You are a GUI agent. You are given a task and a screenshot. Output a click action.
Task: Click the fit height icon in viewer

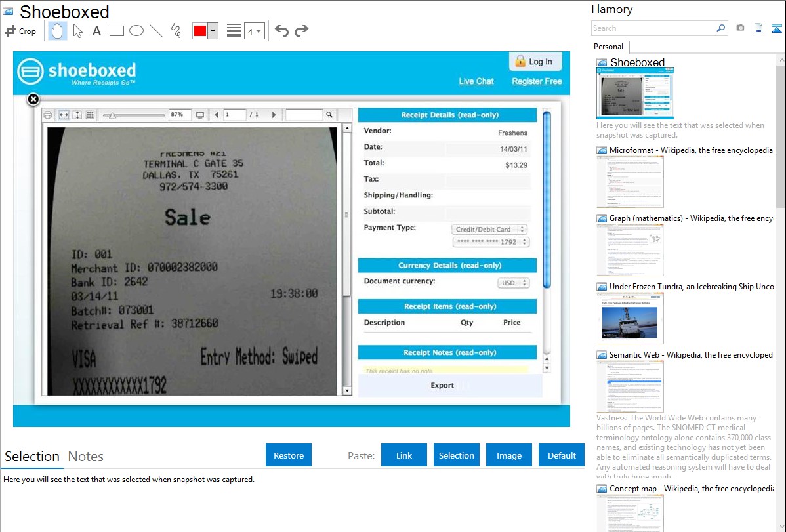[x=77, y=115]
